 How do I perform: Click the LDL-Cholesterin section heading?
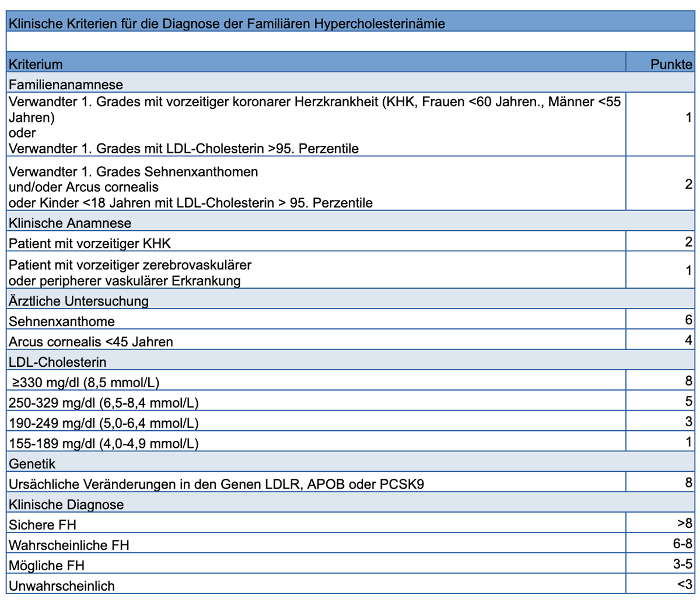(x=58, y=362)
